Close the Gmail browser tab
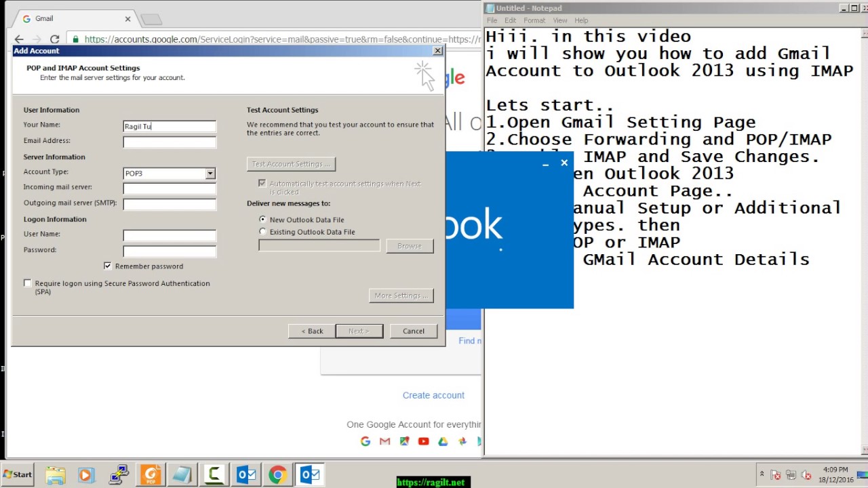Image resolution: width=868 pixels, height=488 pixels. [128, 19]
